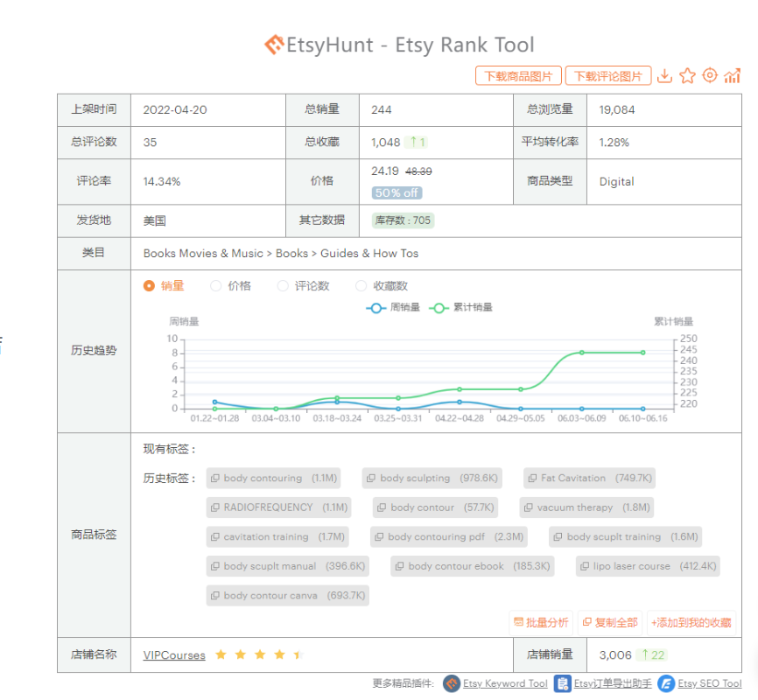Click the total views value 19,084

tap(617, 109)
